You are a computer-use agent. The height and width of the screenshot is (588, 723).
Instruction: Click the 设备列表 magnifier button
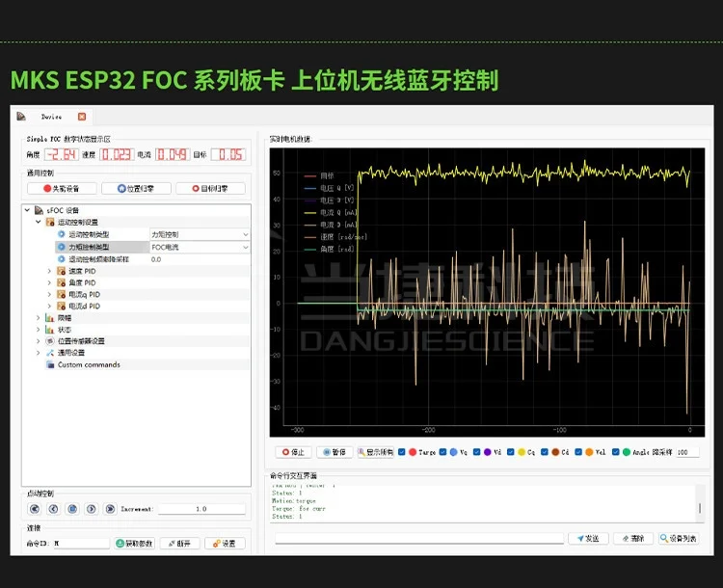tap(679, 538)
